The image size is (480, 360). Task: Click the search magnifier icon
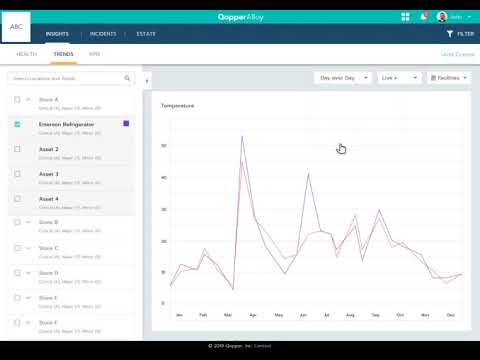pos(127,78)
